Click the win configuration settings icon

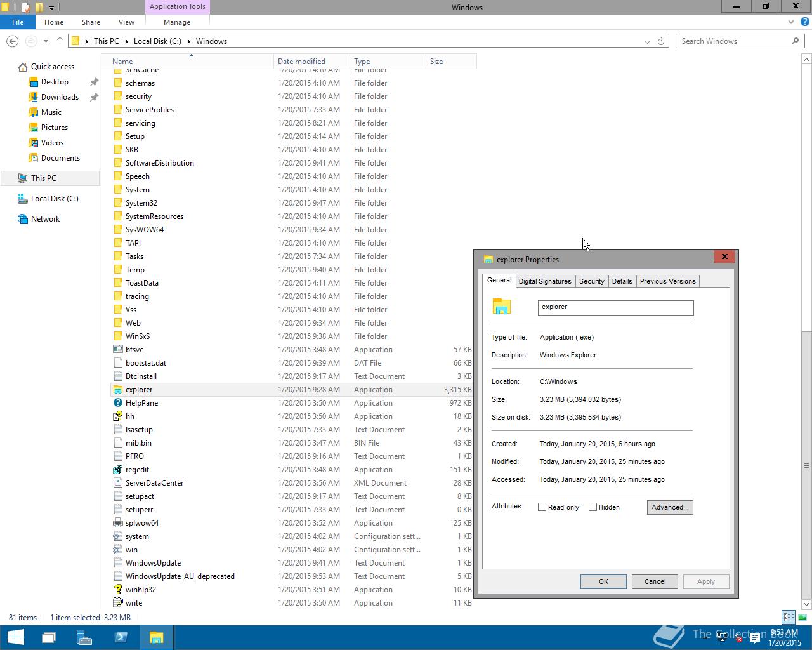(117, 550)
